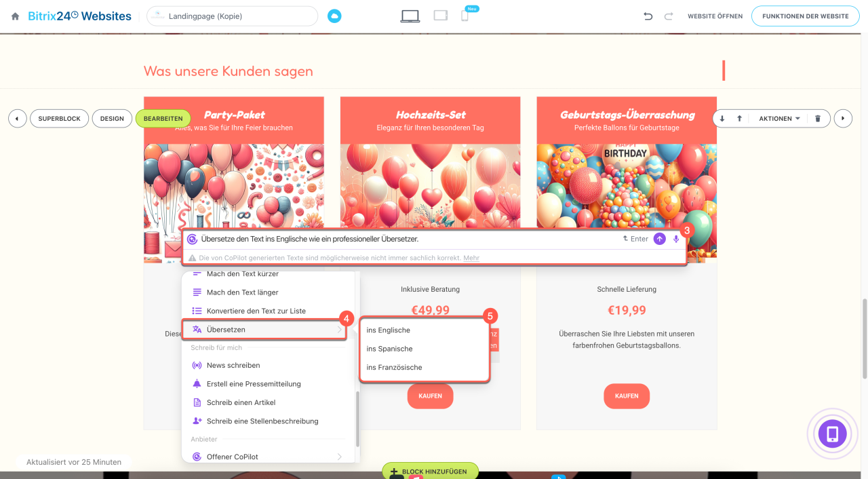Switch to desktop preview icon

(x=410, y=16)
